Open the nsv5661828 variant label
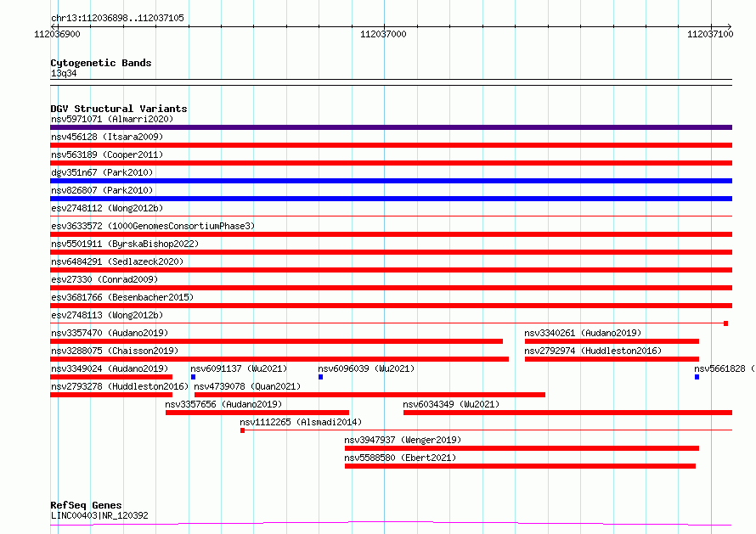The width and height of the screenshot is (756, 534). (x=725, y=368)
